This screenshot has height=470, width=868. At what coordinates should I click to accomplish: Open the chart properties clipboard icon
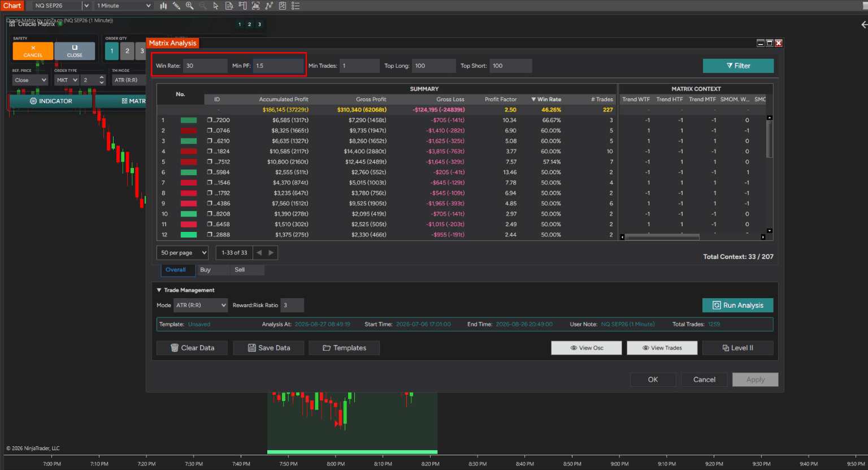tap(282, 6)
